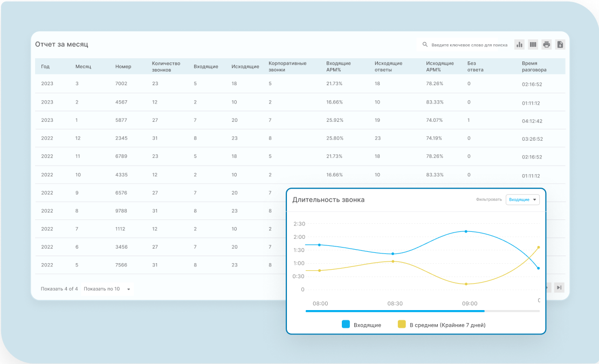Expand the 'Показать по 10' rows dropdown
The image size is (599, 364).
[108, 289]
